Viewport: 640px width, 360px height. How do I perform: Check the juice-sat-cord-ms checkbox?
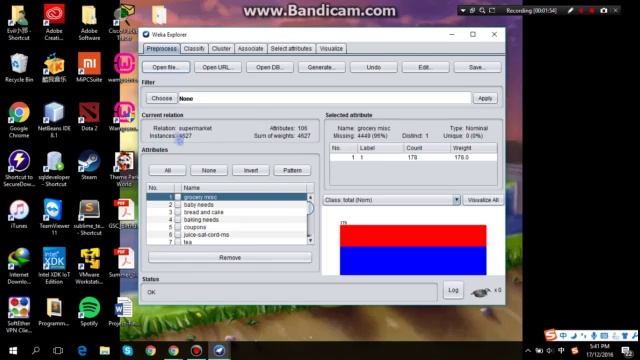tap(178, 235)
